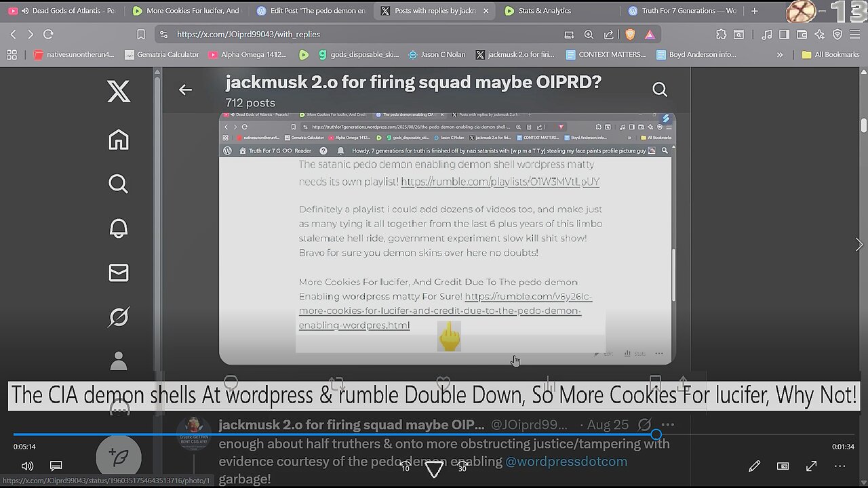Open a new browser tab with the plus button
The image size is (868, 488).
[x=754, y=11]
